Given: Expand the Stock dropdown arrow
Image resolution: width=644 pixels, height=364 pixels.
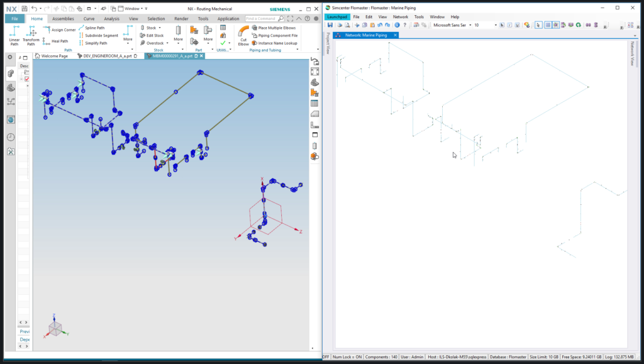Looking at the screenshot, I should click(x=160, y=28).
